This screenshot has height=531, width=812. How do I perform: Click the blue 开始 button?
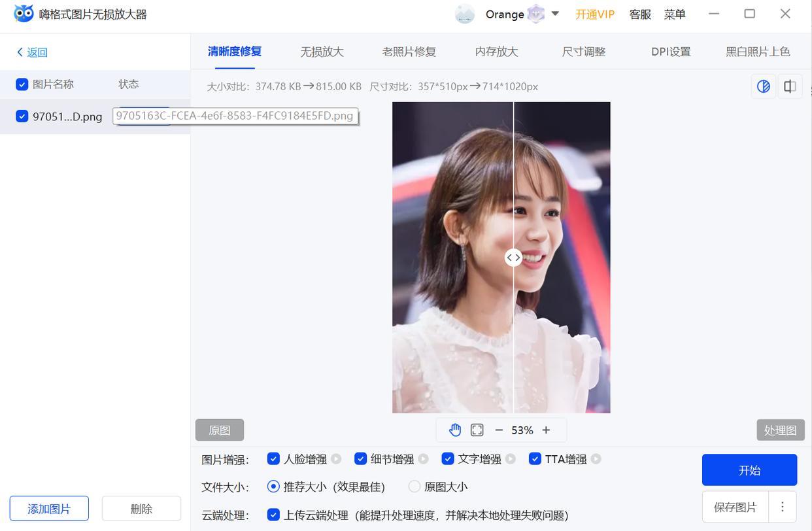tap(749, 470)
